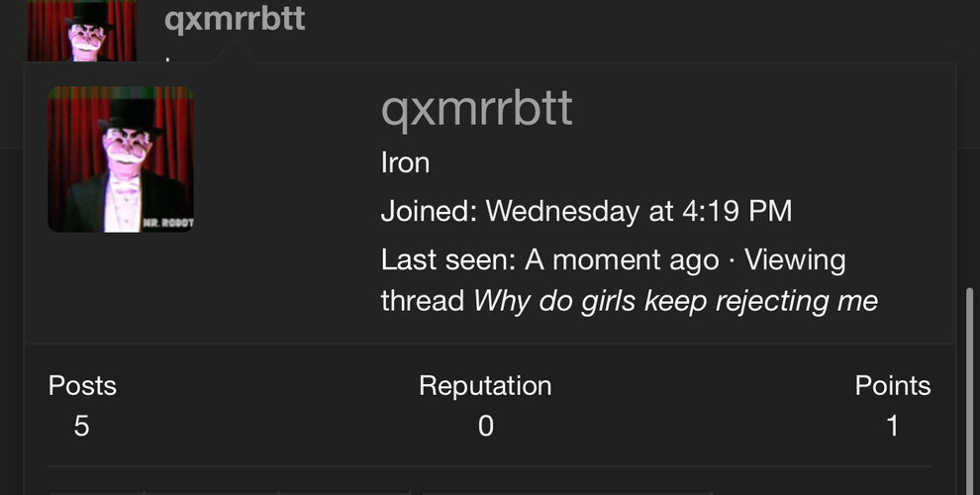Click the Joined Wednesday at 4:19 PM date
The width and height of the screenshot is (980, 495).
click(x=638, y=211)
